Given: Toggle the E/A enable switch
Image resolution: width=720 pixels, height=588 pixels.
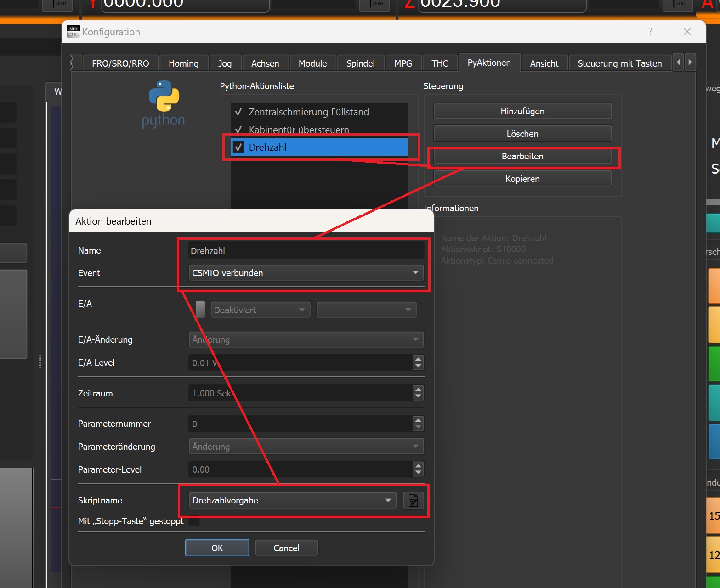Looking at the screenshot, I should [200, 310].
